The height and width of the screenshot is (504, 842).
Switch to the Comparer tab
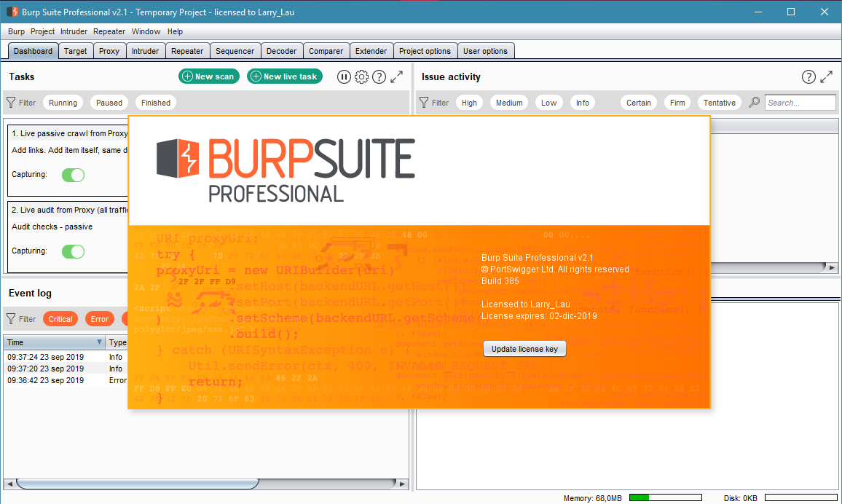pos(326,51)
